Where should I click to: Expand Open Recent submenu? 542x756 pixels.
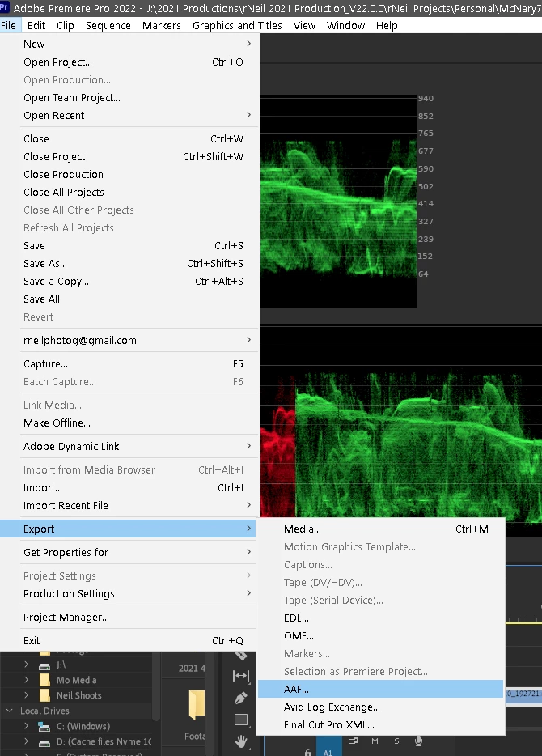(x=248, y=115)
